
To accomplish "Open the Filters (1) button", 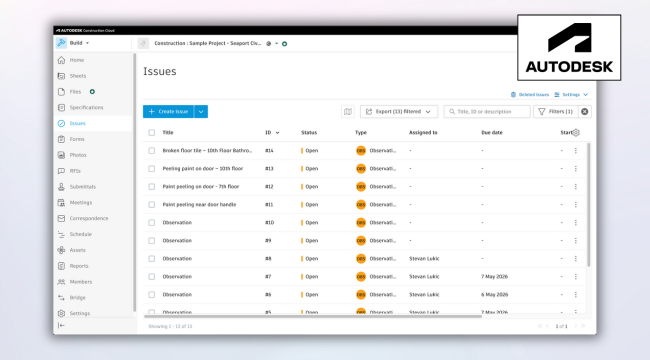I will coord(555,112).
